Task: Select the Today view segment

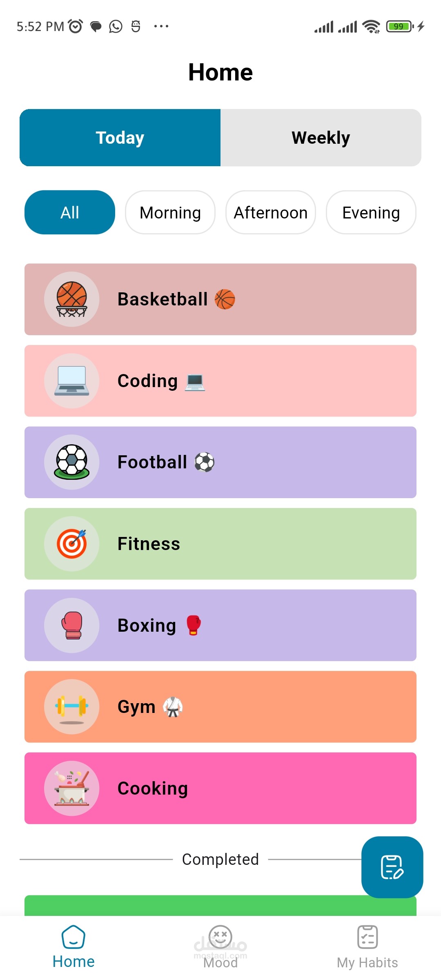Action: (120, 138)
